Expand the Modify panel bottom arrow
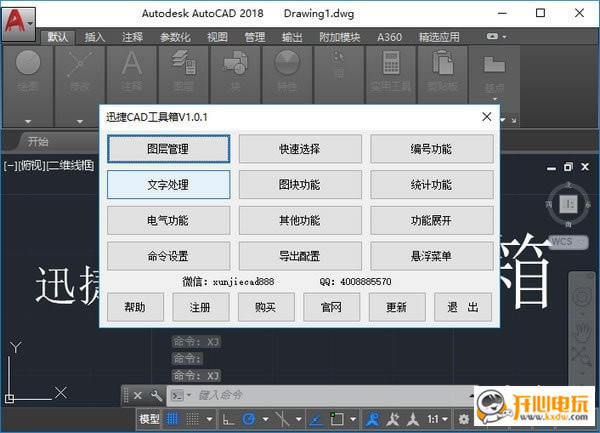 click(x=80, y=122)
